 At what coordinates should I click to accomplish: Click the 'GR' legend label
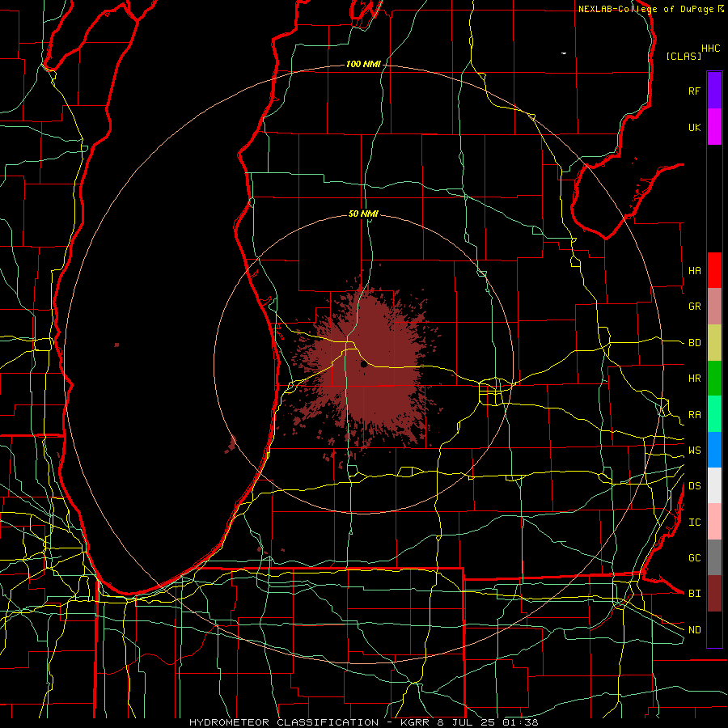click(x=694, y=307)
